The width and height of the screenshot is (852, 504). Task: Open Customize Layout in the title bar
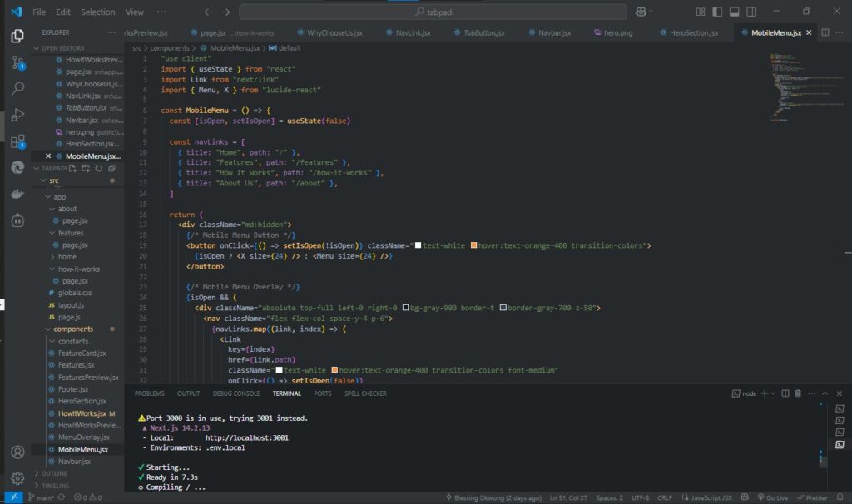pyautogui.click(x=701, y=12)
